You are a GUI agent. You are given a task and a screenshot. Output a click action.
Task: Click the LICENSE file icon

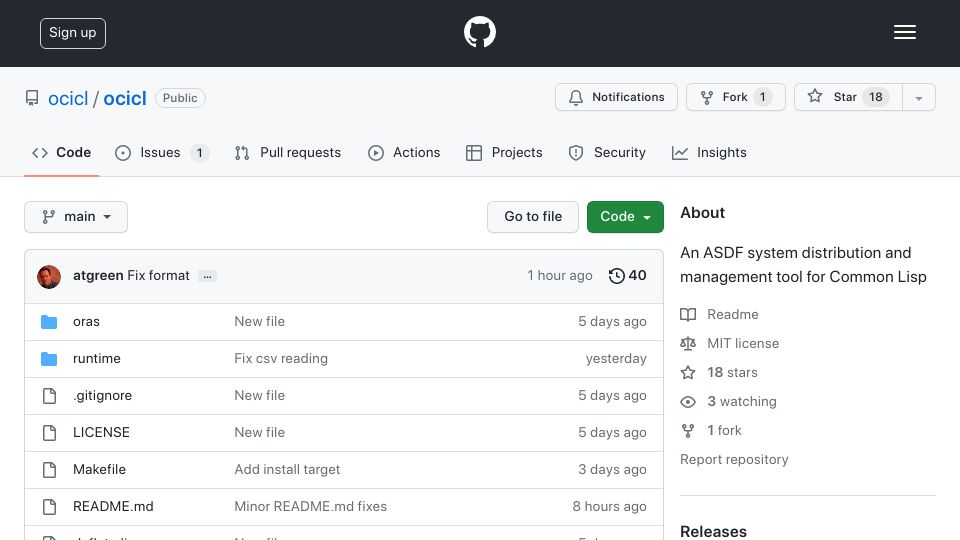(50, 433)
